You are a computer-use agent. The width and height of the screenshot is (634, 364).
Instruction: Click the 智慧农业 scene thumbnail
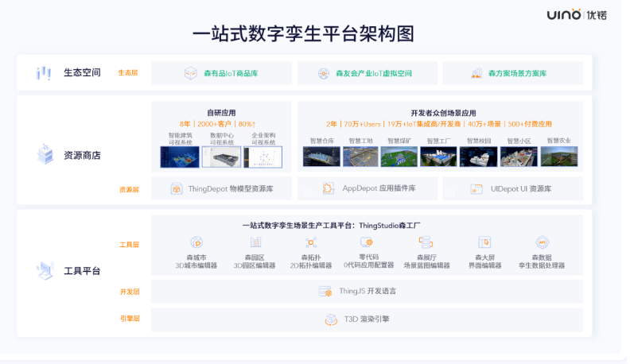pyautogui.click(x=559, y=157)
